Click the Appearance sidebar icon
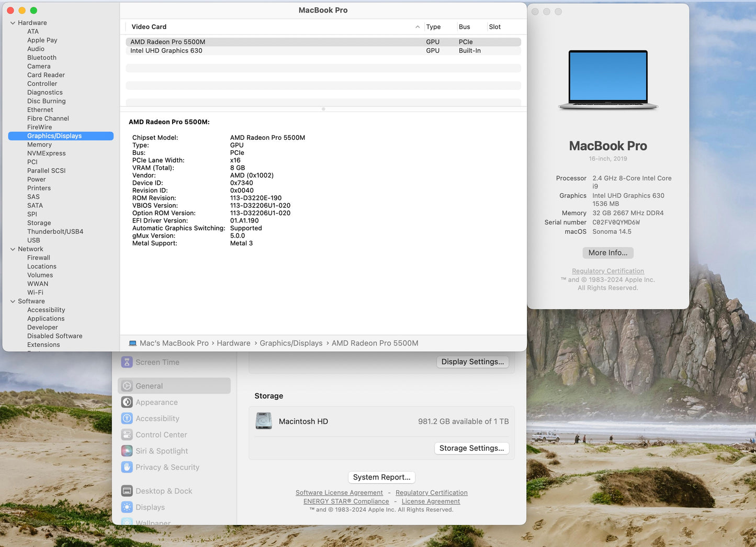Image resolution: width=756 pixels, height=547 pixels. point(127,402)
